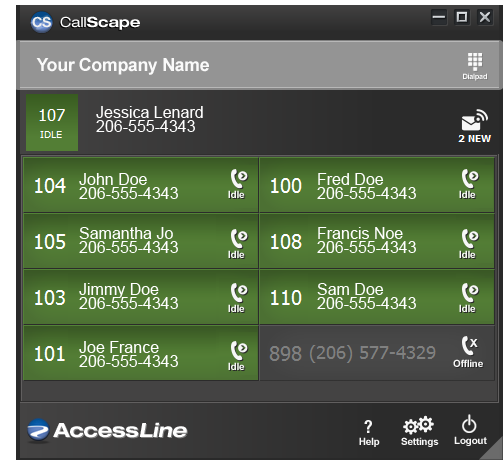Select extension 107 idle status tile
504x460 pixels.
pos(52,122)
